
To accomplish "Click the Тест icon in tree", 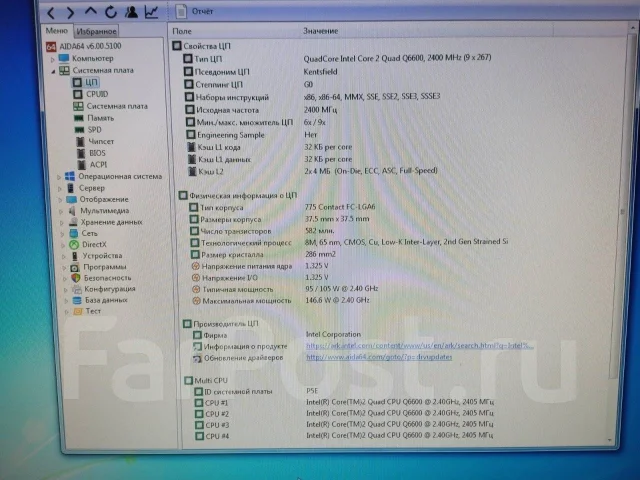I will pos(78,311).
